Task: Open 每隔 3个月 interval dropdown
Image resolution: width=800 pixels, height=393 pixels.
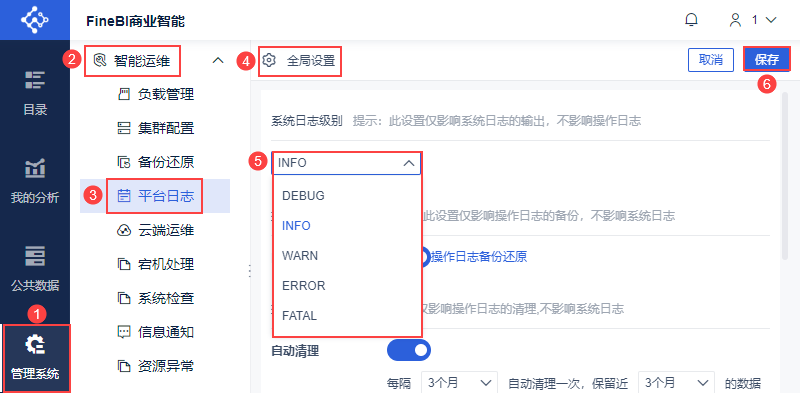Action: (459, 383)
